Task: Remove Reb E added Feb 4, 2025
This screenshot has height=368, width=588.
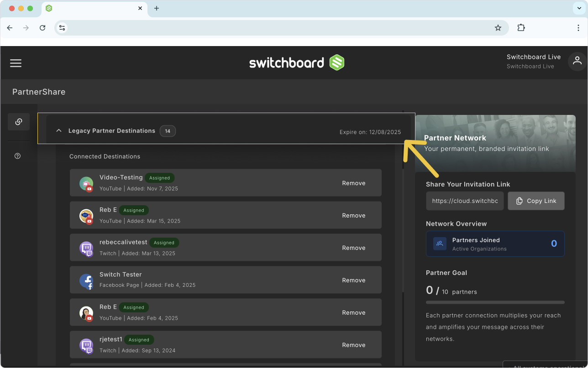Action: [354, 313]
